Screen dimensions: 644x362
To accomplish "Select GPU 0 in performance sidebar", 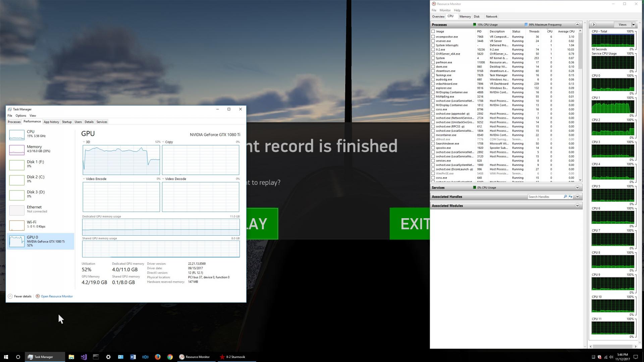I will click(40, 241).
